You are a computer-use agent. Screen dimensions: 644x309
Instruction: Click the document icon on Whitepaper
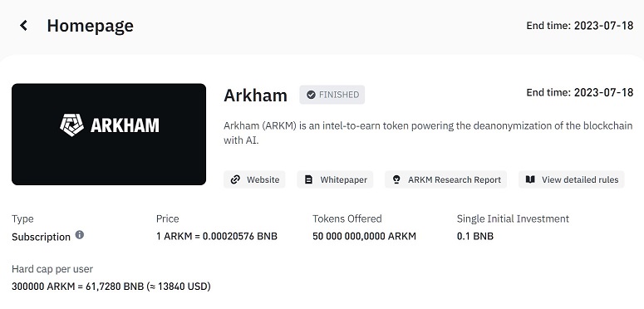coord(308,179)
